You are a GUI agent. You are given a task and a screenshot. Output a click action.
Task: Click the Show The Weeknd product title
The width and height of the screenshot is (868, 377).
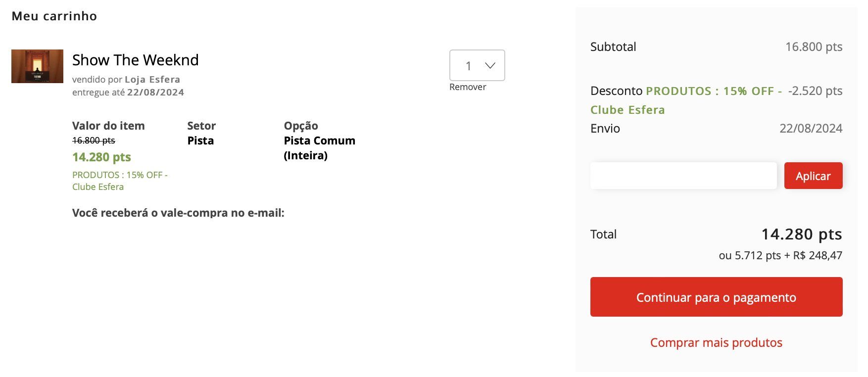[136, 60]
